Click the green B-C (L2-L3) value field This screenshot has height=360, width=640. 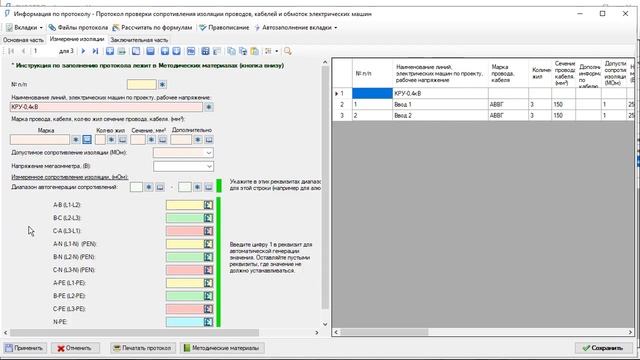click(184, 218)
